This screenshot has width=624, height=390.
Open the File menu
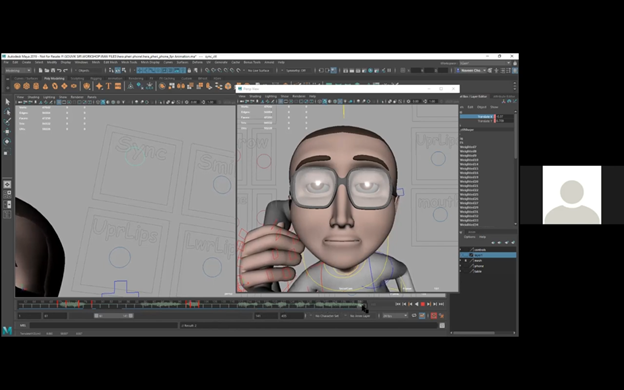6,62
